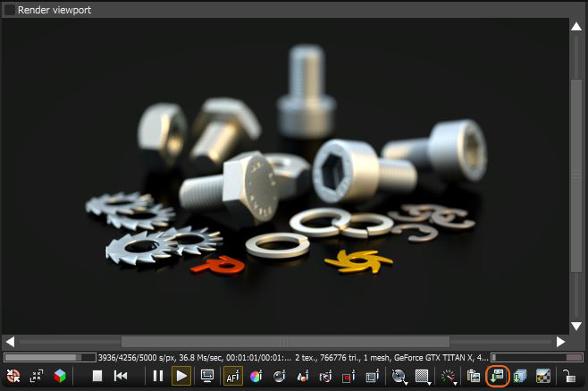Pause the render
588x391 pixels.
158,377
